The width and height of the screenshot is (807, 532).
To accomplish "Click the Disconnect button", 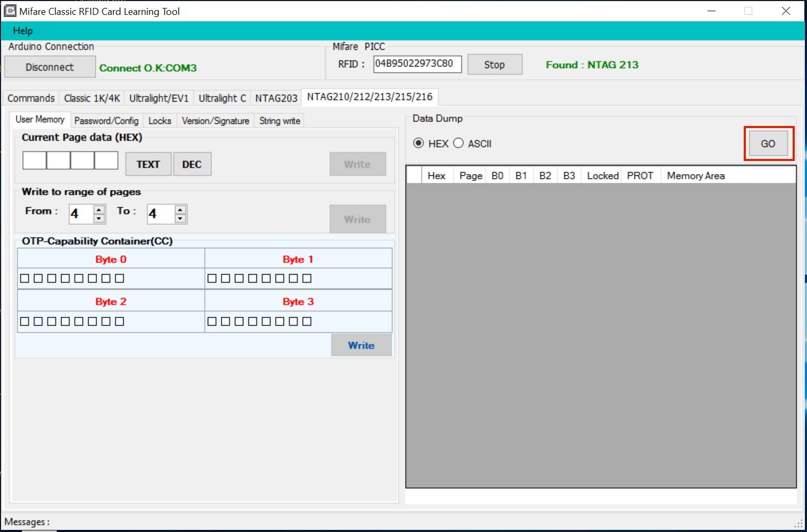I will click(x=50, y=67).
